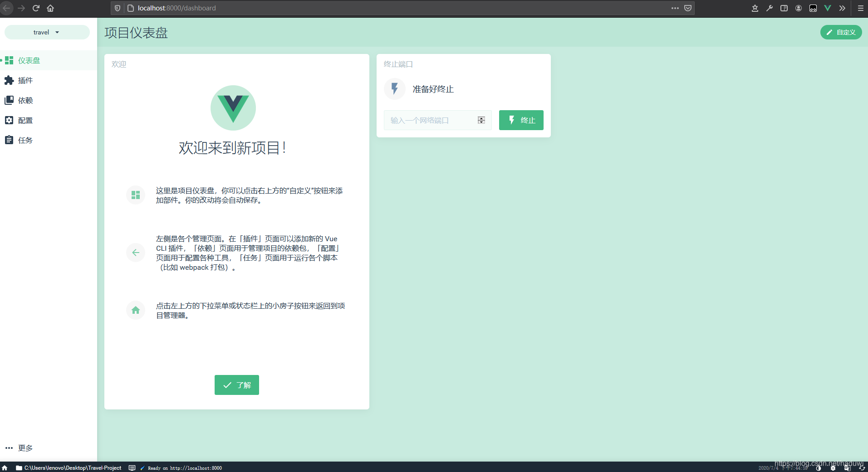Viewport: 868px width, 472px height.
Task: Open the wrench developer tools icon
Action: pos(770,8)
